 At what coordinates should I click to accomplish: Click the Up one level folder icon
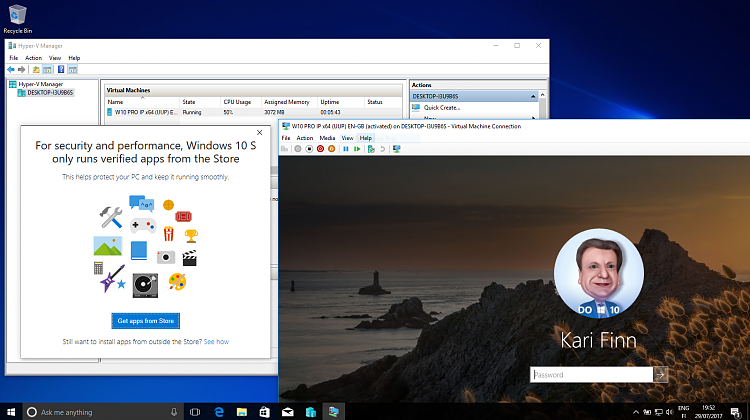coord(36,70)
